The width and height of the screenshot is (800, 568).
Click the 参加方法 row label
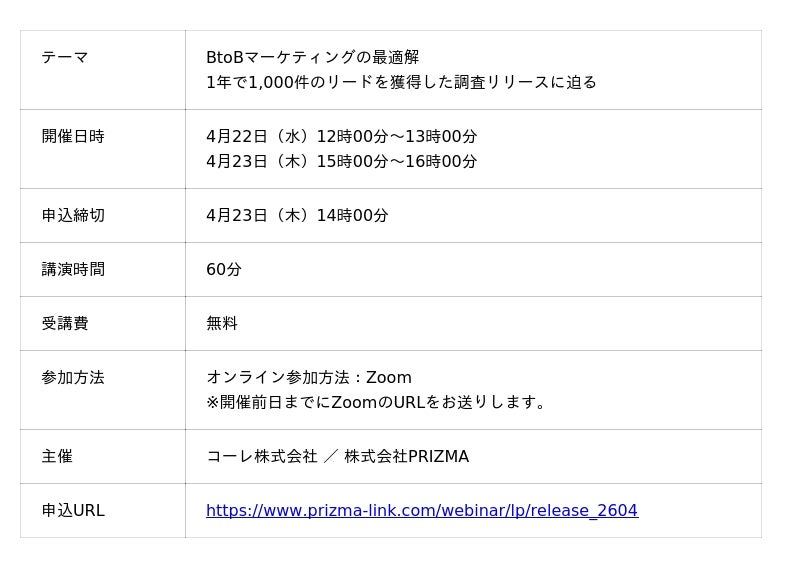pyautogui.click(x=73, y=378)
